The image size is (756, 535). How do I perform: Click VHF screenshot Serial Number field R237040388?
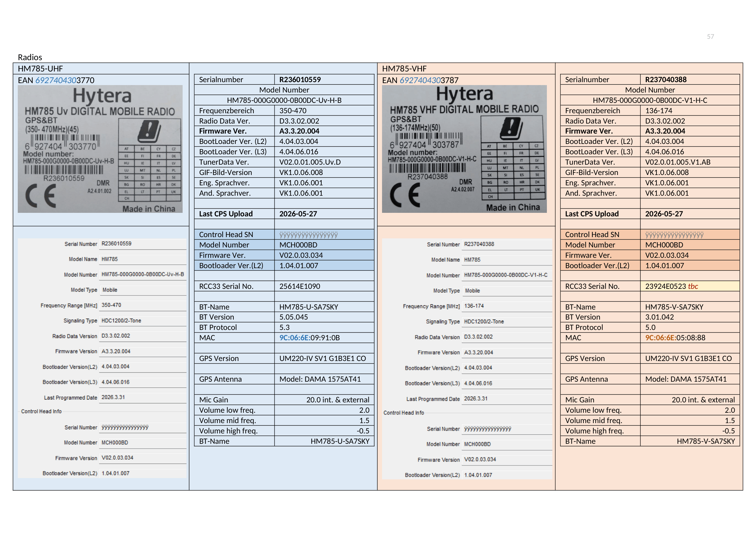[506, 245]
